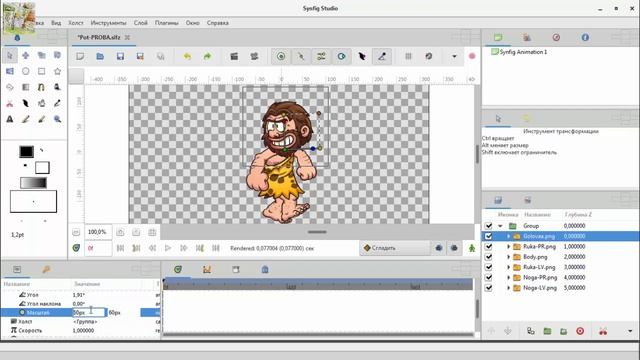Open render settings clapperboard icon
The height and width of the screenshot is (360, 640).
[x=234, y=56]
